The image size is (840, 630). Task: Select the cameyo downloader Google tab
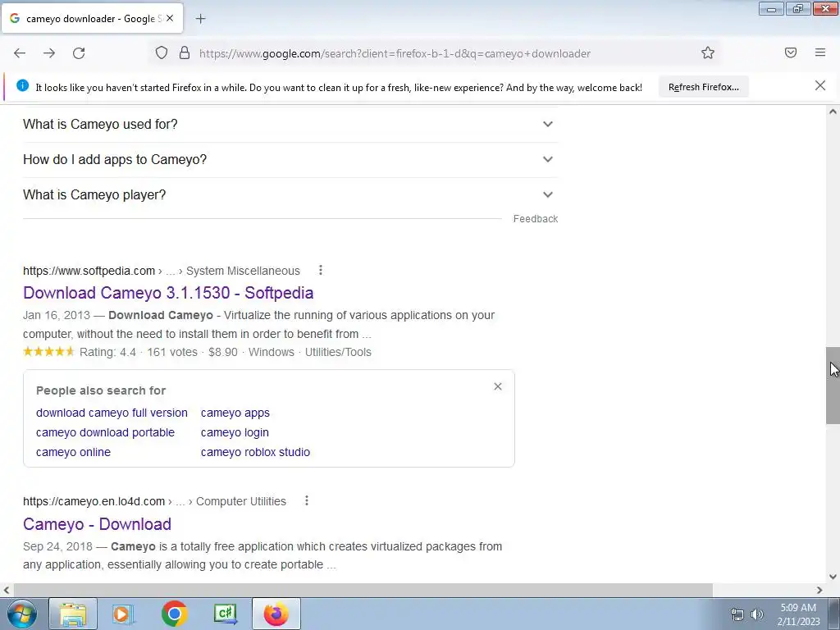(x=92, y=19)
